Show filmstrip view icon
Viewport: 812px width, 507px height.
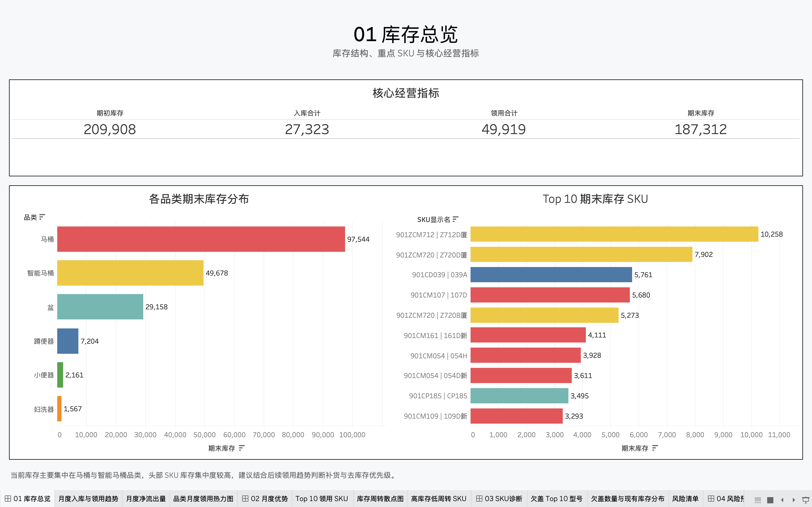click(x=758, y=500)
